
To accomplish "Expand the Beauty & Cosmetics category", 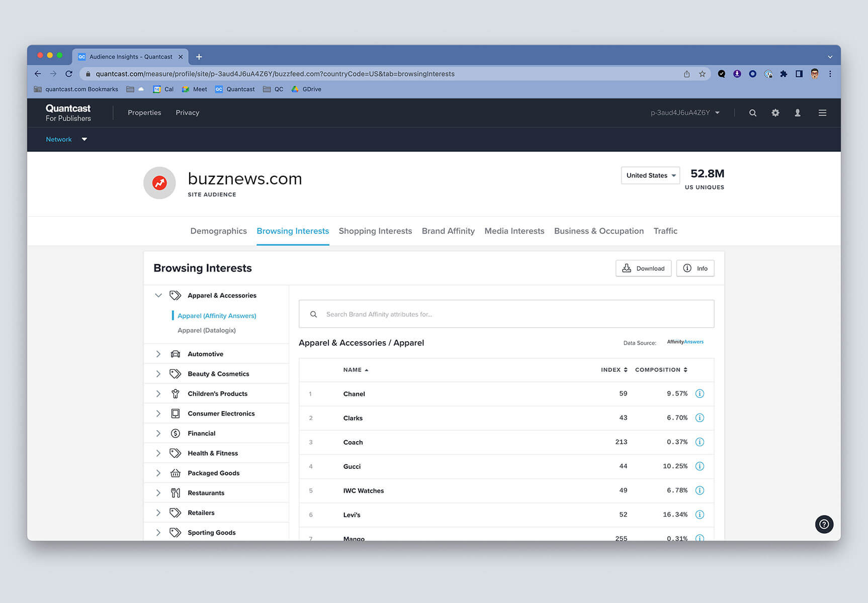I will [x=158, y=374].
